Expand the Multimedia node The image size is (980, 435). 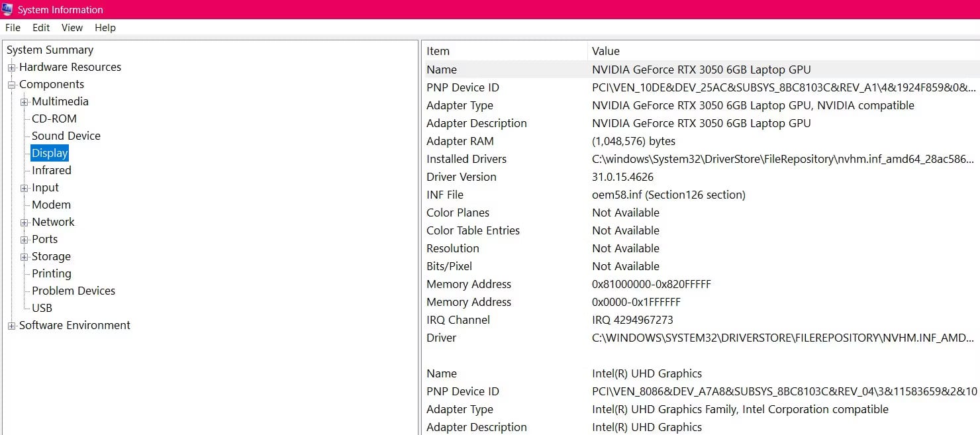pos(24,102)
